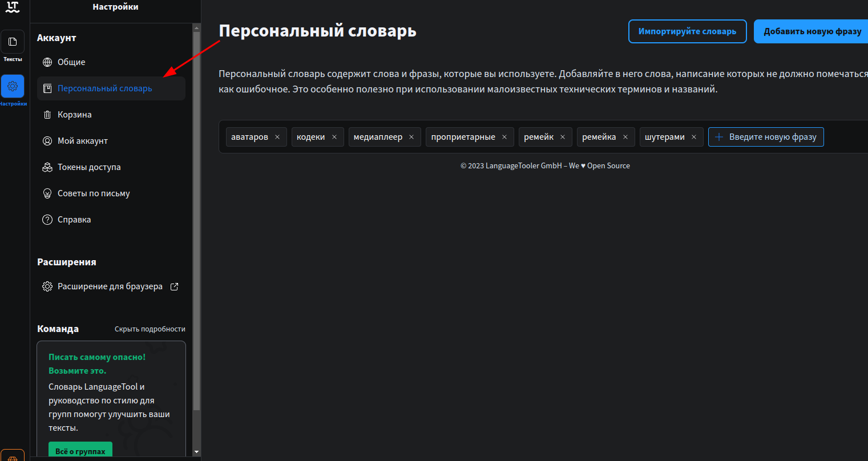Click the question mark icon beside Справка
The height and width of the screenshot is (461, 868).
(47, 220)
